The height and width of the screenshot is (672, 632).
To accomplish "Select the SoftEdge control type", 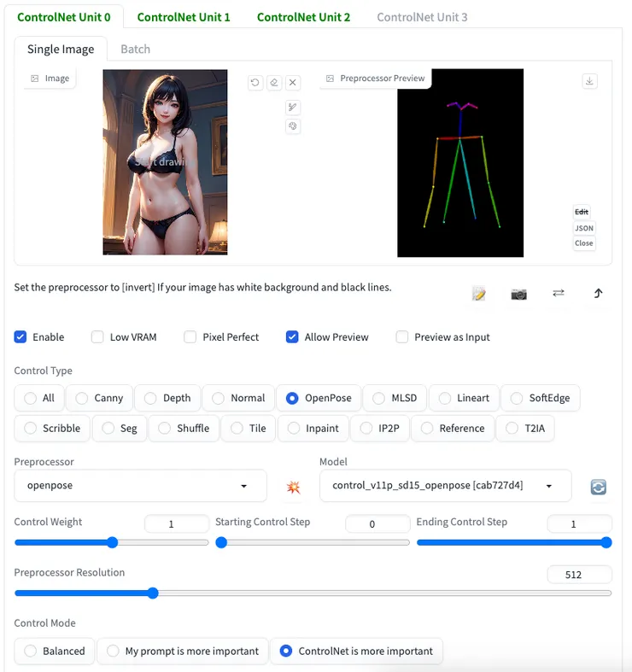I will tap(541, 398).
